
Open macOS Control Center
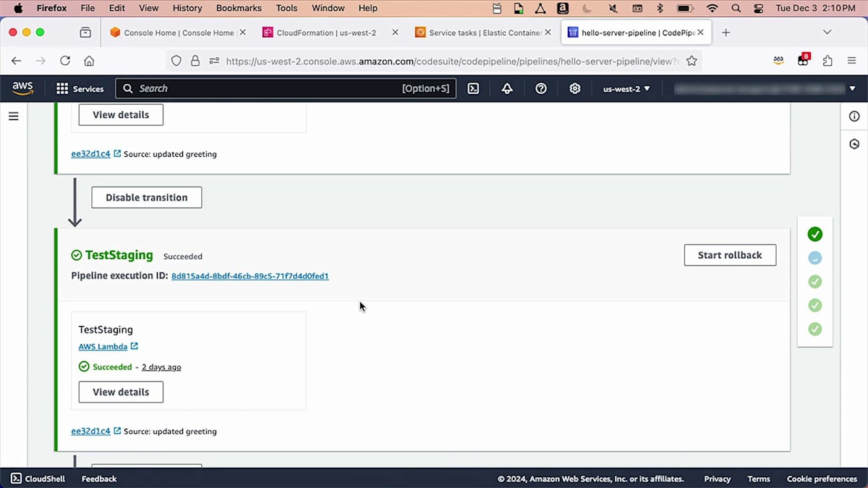point(758,9)
